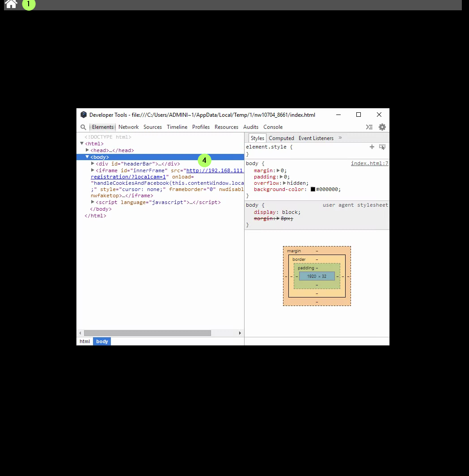
Task: Expand the iframe innerFrame node
Action: pos(93,170)
